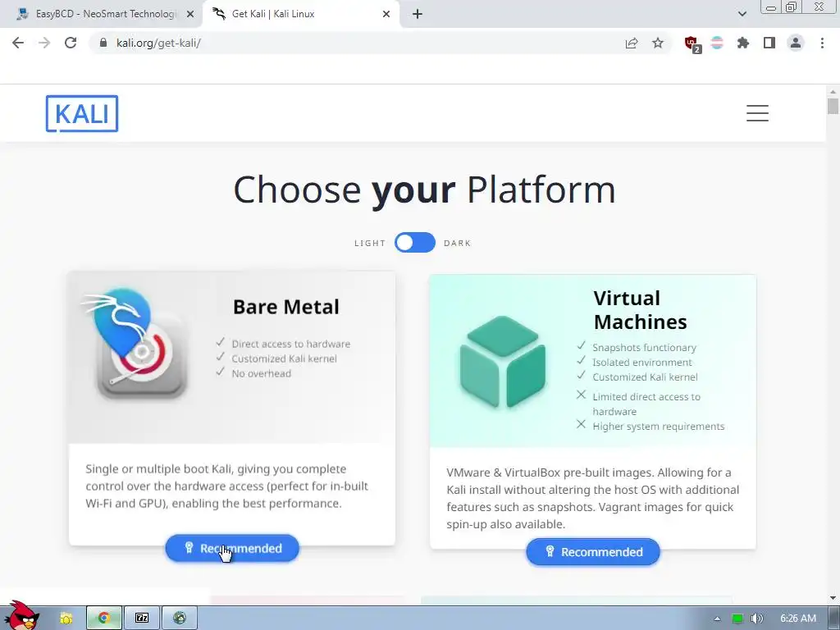840x630 pixels.
Task: Click 'Direct access to hardware' text
Action: pyautogui.click(x=291, y=344)
